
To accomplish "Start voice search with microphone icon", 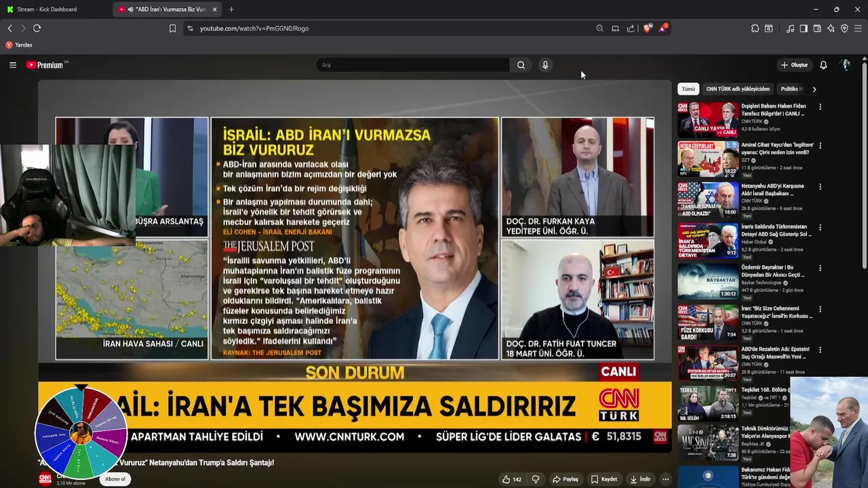I will [x=545, y=65].
